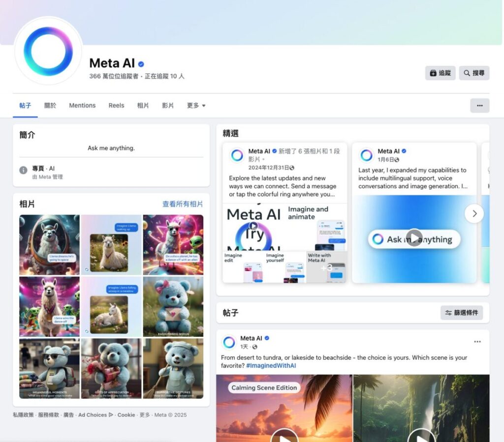Click the verified badge on Dec 31 featured post
Screen dimensions: 504x442
tap(275, 151)
